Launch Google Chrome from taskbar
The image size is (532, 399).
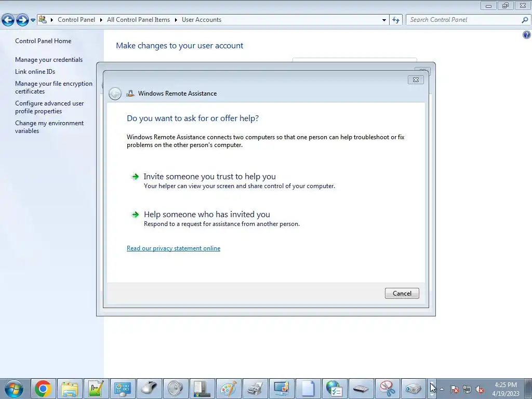tap(43, 389)
